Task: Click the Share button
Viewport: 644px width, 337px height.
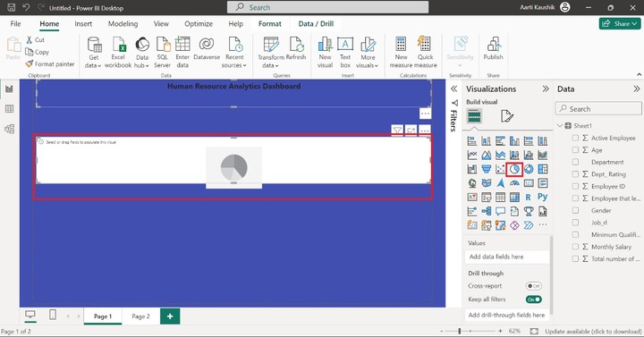Action: click(620, 24)
